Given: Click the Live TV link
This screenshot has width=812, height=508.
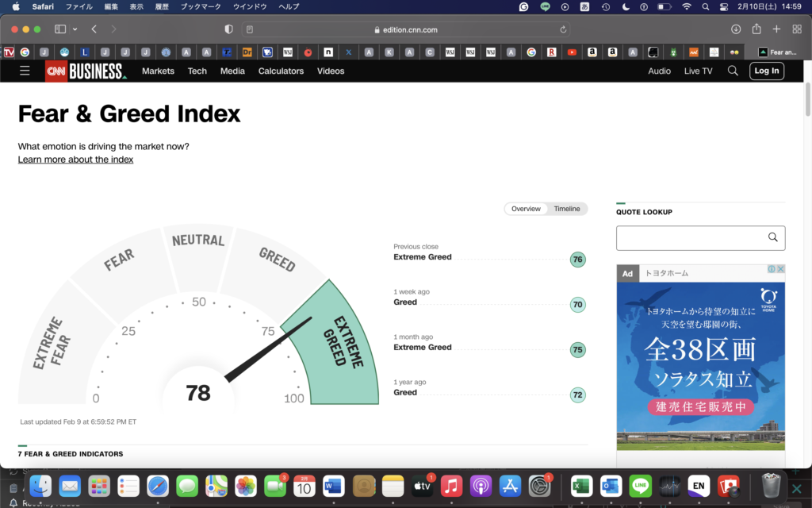Looking at the screenshot, I should coord(698,71).
